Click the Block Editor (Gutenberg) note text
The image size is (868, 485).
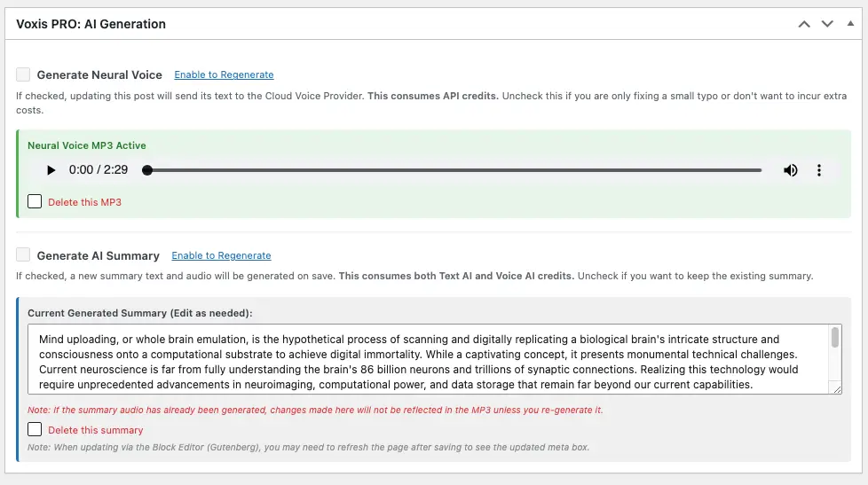(308, 447)
